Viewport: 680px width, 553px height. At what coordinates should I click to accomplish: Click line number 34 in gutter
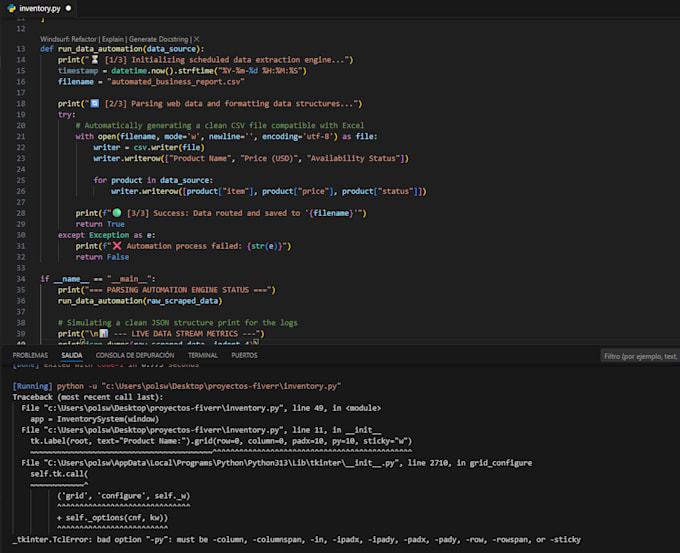click(21, 279)
